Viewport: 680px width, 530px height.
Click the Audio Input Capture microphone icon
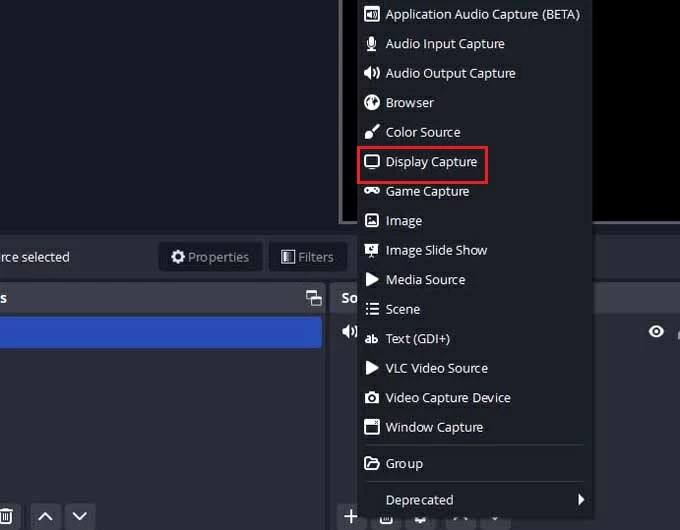[x=371, y=44]
